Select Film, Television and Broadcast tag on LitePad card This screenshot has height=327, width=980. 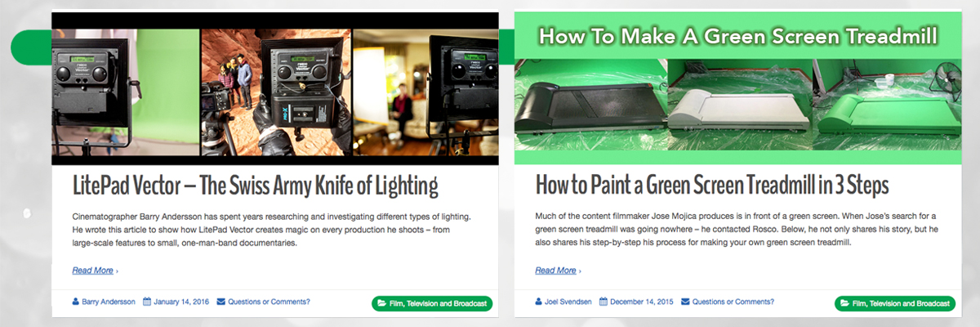[x=432, y=303]
